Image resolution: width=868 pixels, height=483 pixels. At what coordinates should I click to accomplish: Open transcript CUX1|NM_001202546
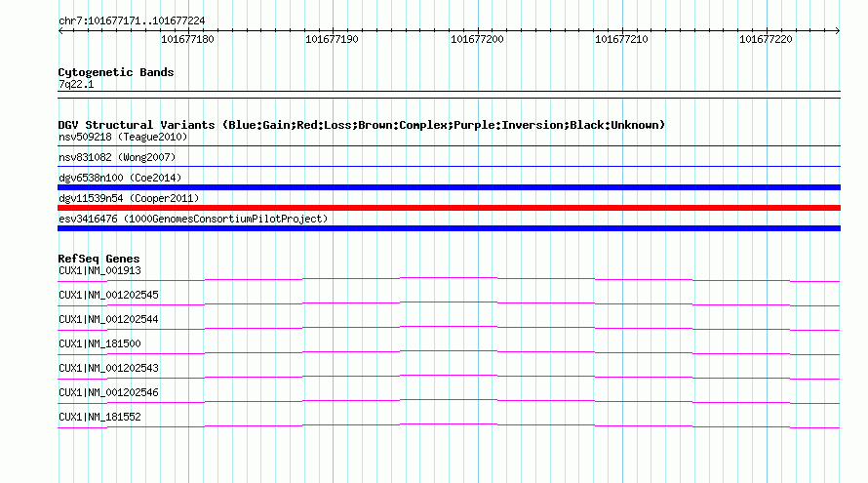click(108, 392)
